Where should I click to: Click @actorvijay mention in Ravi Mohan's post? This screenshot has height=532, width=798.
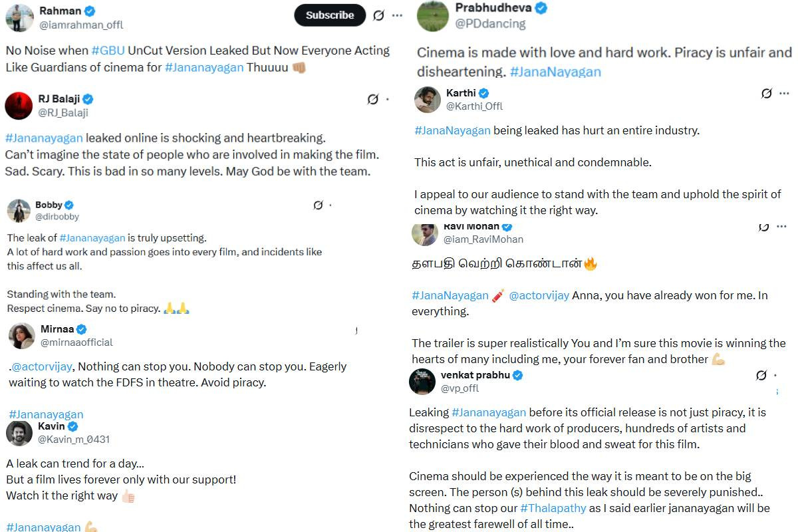point(539,295)
